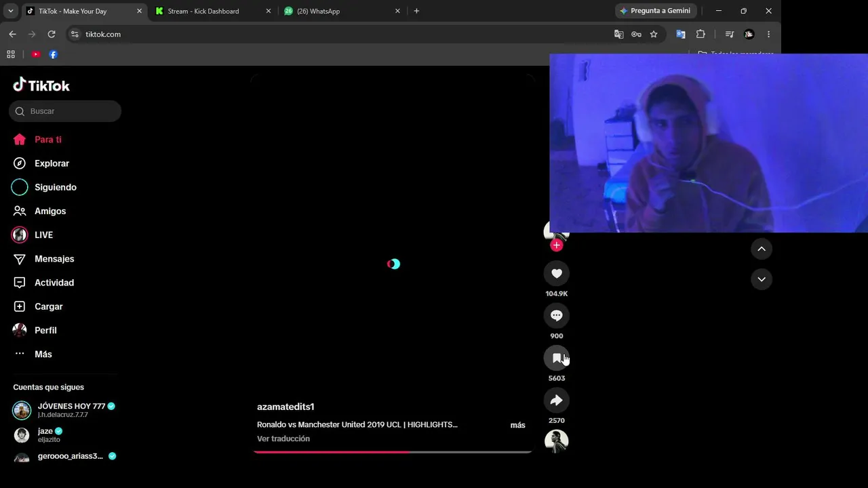Open the YouTube bookmark

(36, 54)
